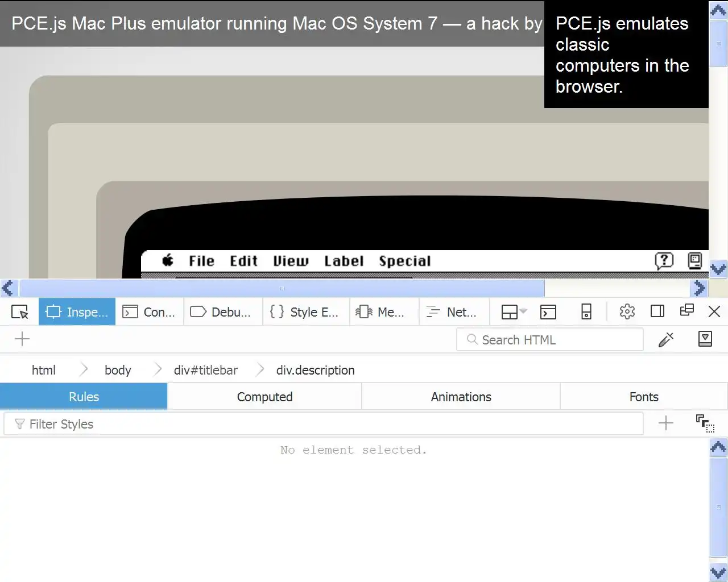728x582 pixels.
Task: Open the Computed panel tab
Action: [264, 397]
